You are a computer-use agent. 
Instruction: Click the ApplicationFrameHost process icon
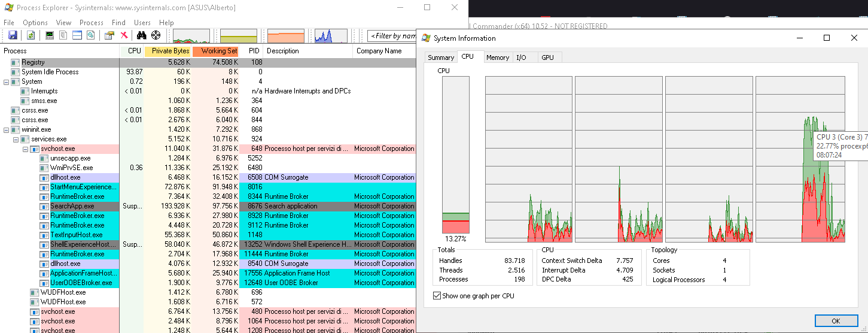[x=45, y=273]
